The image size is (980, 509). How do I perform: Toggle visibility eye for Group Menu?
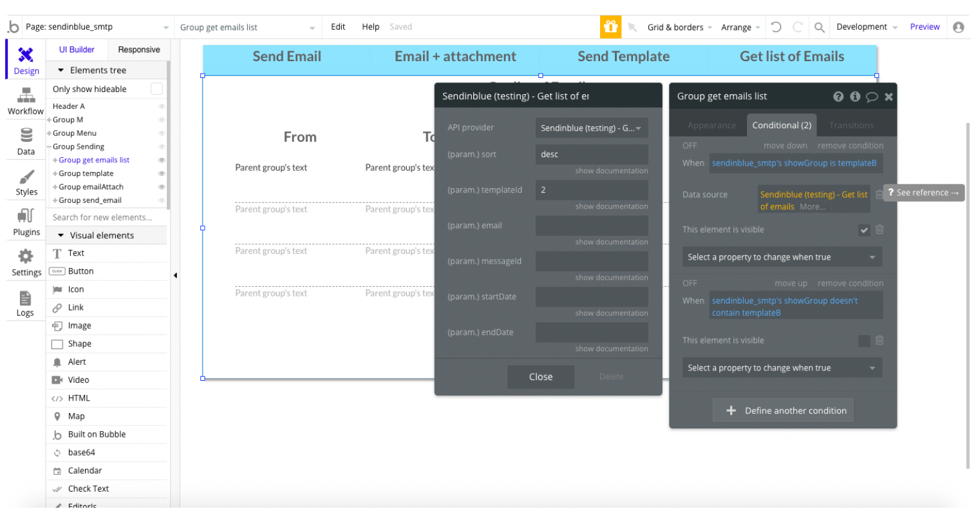[x=162, y=133]
